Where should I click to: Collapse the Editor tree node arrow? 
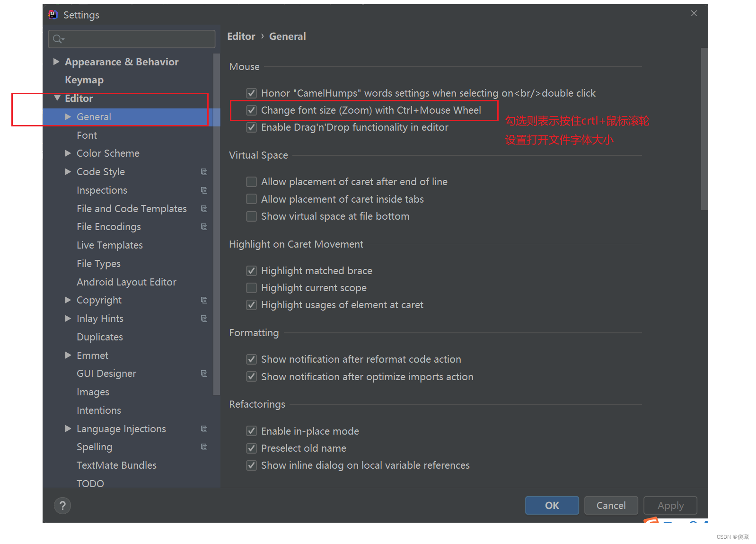(x=57, y=98)
